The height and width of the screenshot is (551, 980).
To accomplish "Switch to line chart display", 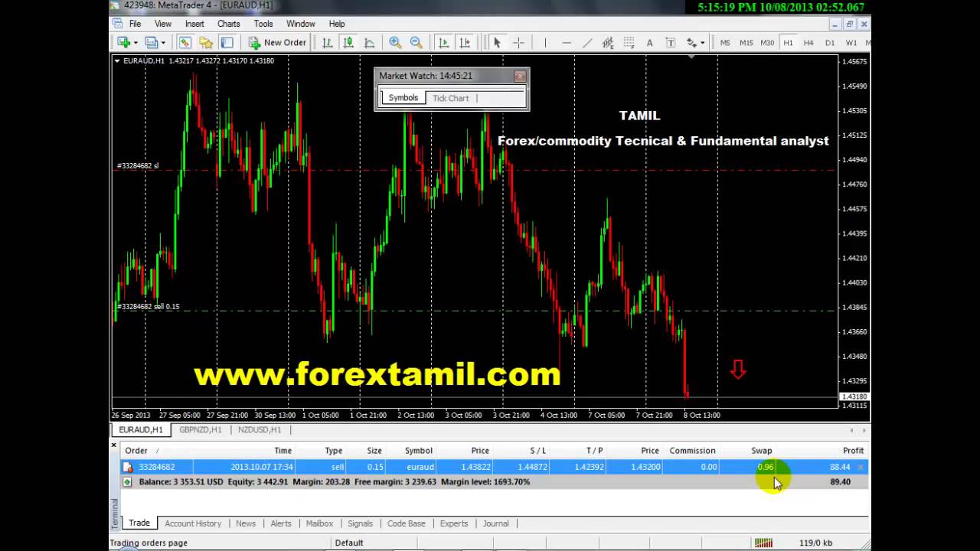I will coord(369,43).
